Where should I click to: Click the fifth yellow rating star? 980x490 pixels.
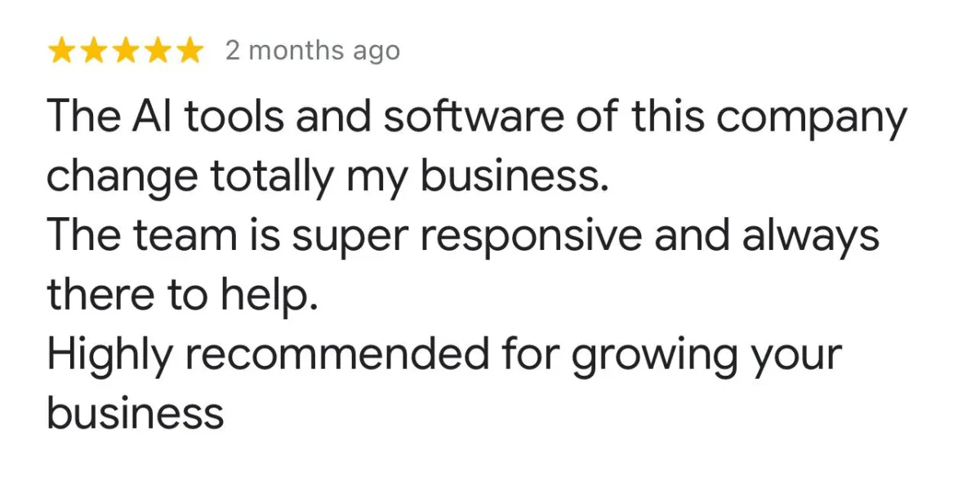[187, 51]
